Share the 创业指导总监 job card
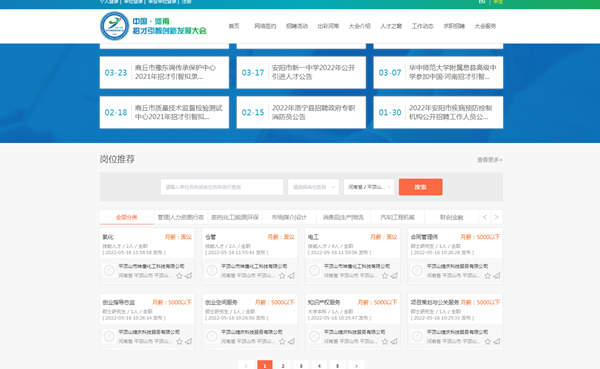This screenshot has width=600, height=369. (189, 341)
